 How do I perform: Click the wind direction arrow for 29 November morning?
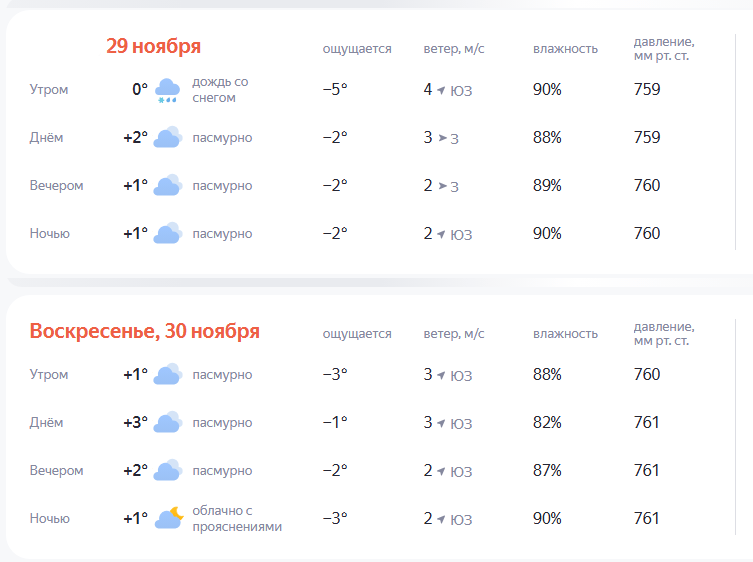[x=441, y=90]
